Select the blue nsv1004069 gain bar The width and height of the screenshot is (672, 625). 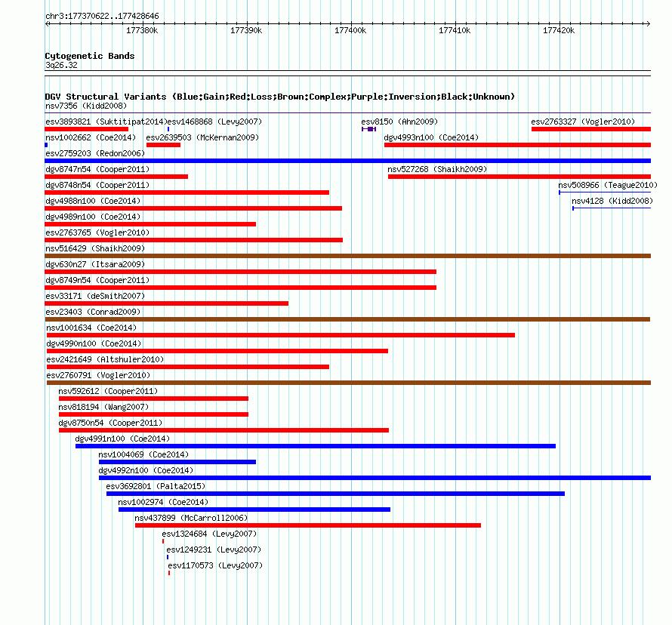[x=177, y=462]
